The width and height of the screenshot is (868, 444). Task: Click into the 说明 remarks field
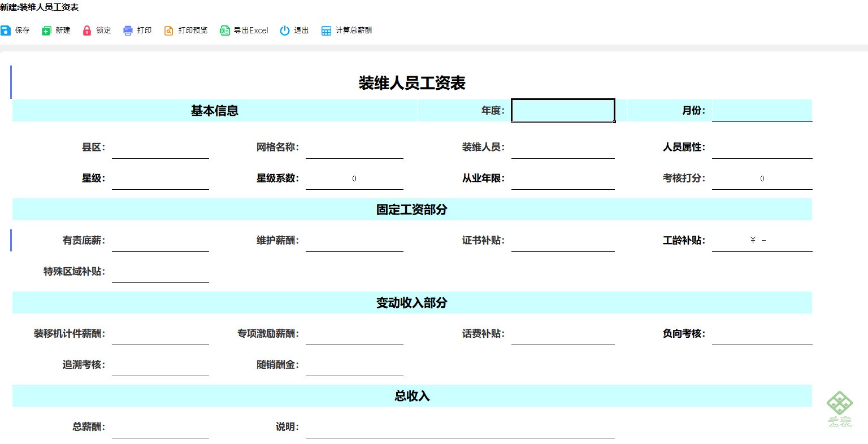point(460,426)
